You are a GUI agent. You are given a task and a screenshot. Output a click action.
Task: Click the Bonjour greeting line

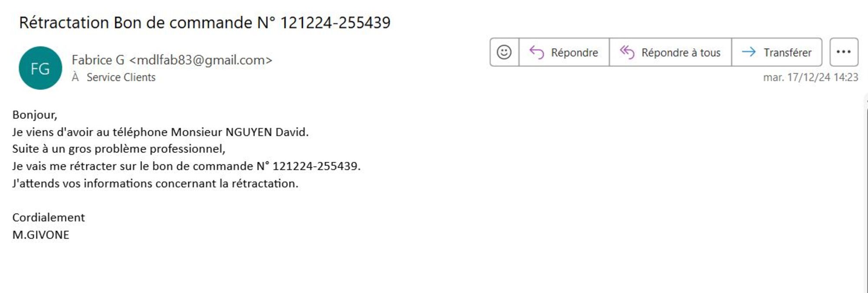35,115
